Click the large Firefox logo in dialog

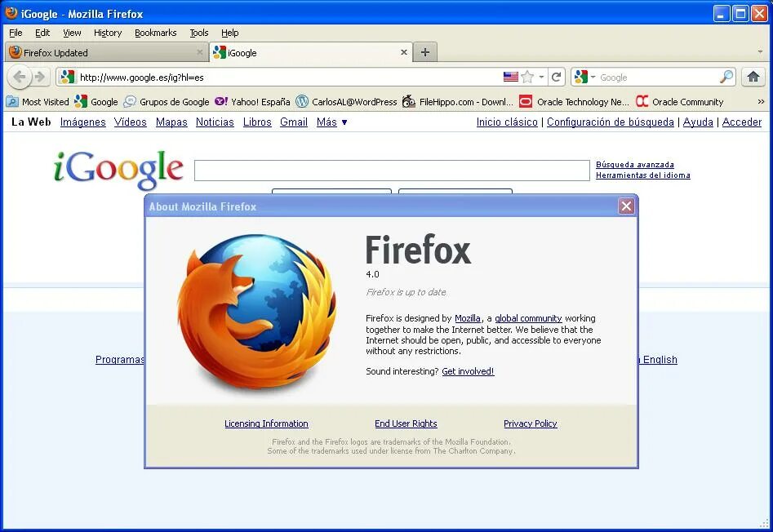pyautogui.click(x=256, y=312)
